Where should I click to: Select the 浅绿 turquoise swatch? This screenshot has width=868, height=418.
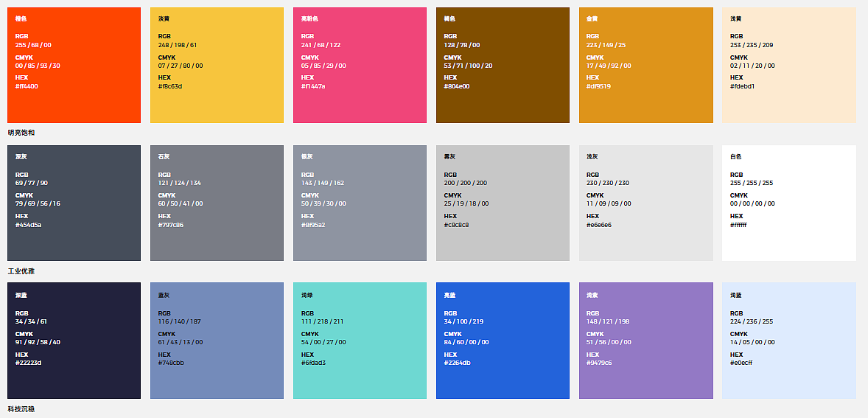coord(360,341)
